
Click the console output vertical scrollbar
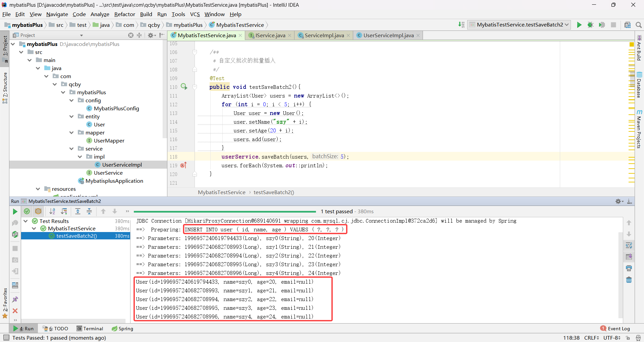pyautogui.click(x=621, y=275)
